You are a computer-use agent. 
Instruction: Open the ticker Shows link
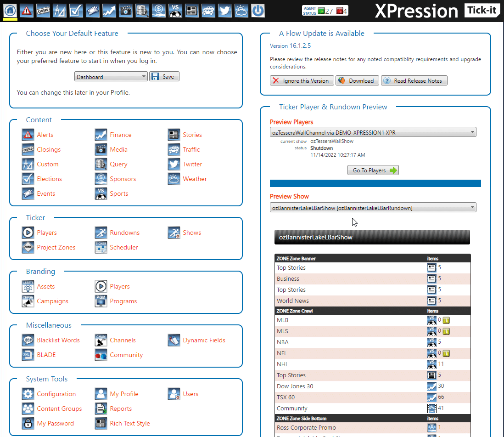[192, 233]
